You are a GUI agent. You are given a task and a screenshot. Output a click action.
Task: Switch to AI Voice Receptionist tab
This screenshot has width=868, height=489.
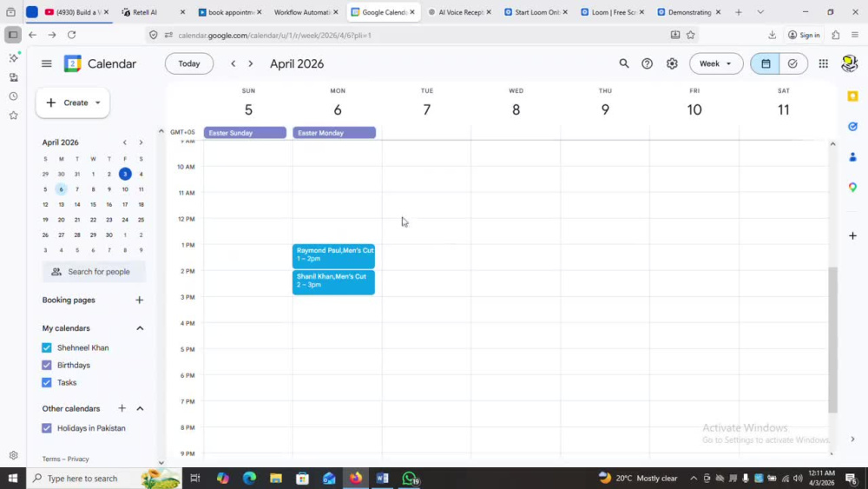click(459, 12)
